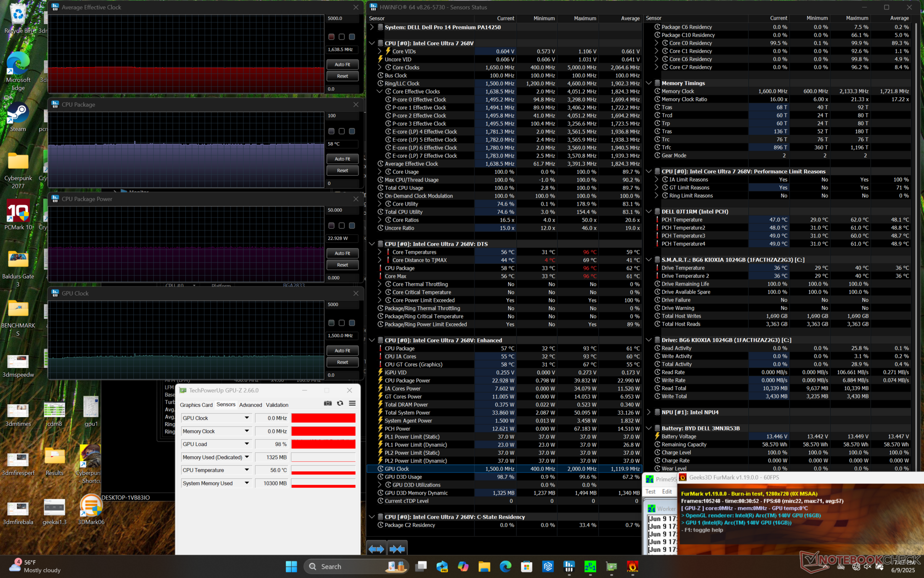Click the GPU-Z screenshot camera icon

coord(328,404)
